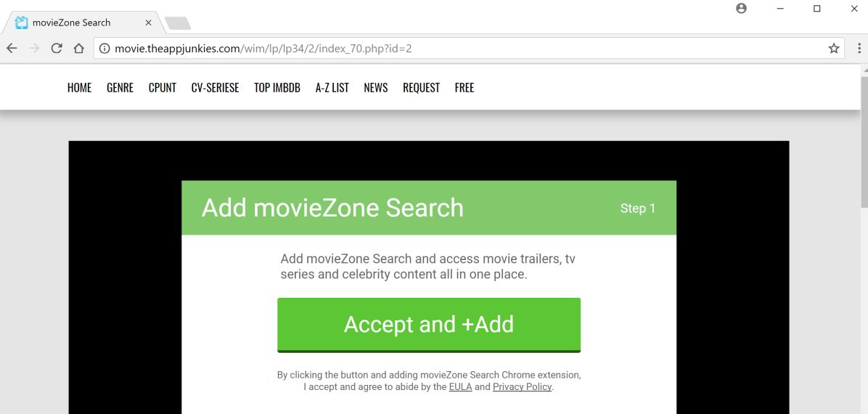
Task: Open the FREE menu item
Action: click(464, 88)
